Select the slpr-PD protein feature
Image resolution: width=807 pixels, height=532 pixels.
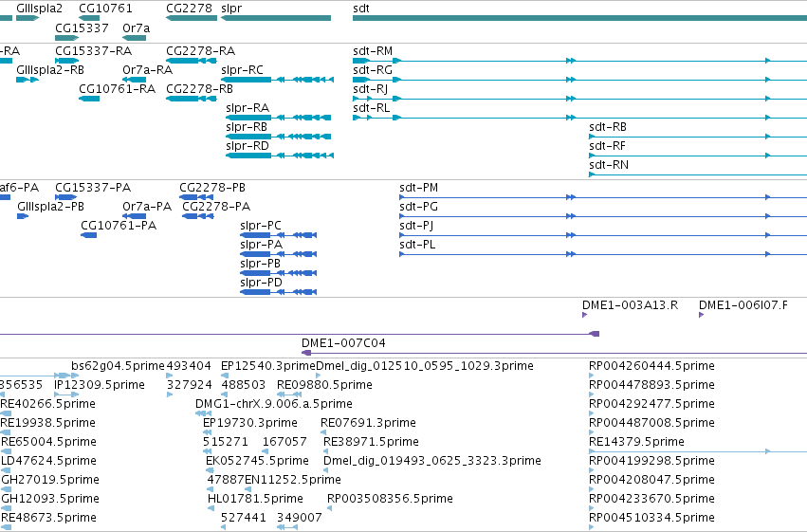pyautogui.click(x=279, y=293)
